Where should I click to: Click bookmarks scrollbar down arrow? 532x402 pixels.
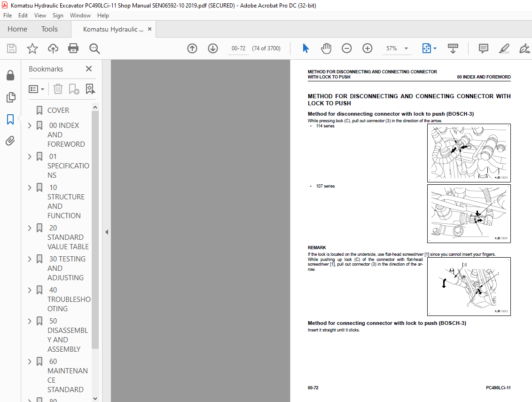click(x=95, y=399)
